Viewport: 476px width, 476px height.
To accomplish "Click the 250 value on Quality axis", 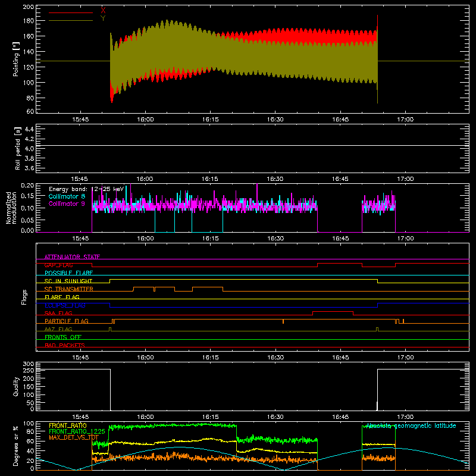I will tap(29, 370).
